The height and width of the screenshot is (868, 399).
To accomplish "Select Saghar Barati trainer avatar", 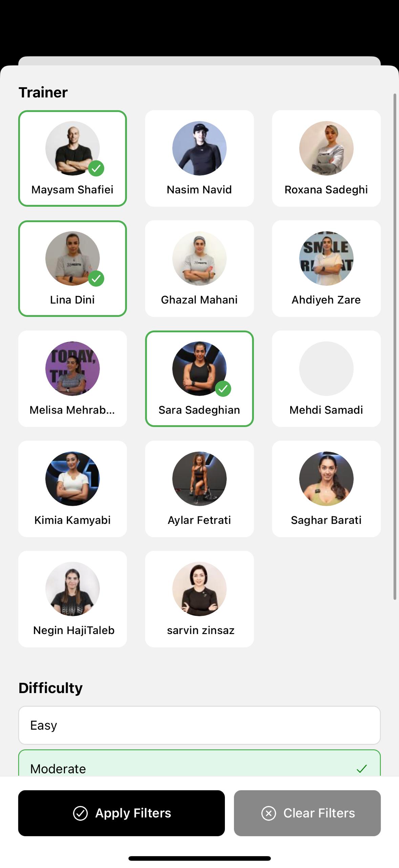I will point(326,479).
